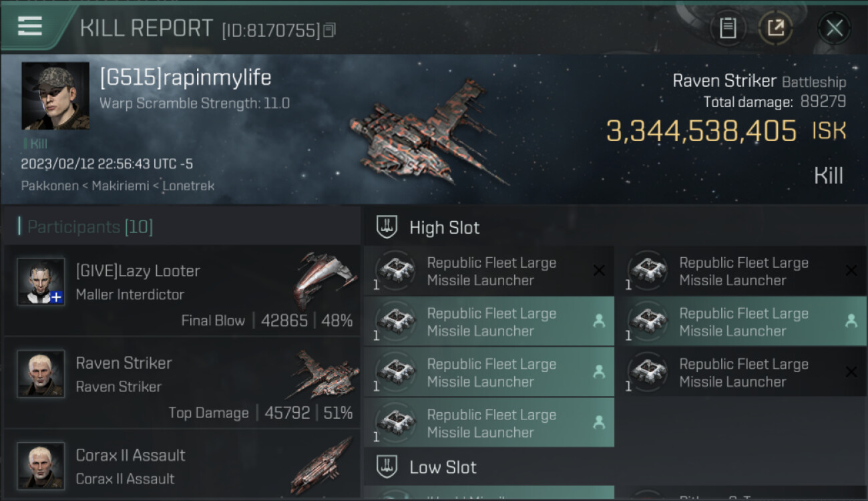Open the hamburger menu
This screenshot has height=501, width=868.
point(30,26)
